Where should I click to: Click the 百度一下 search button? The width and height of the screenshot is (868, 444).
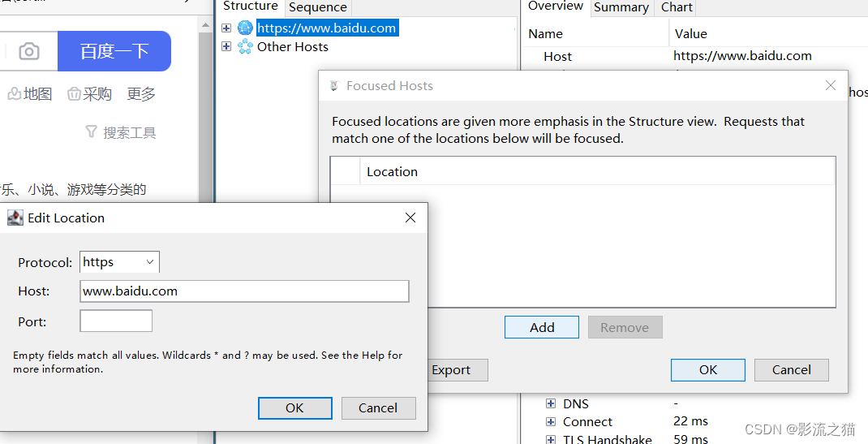pyautogui.click(x=114, y=51)
